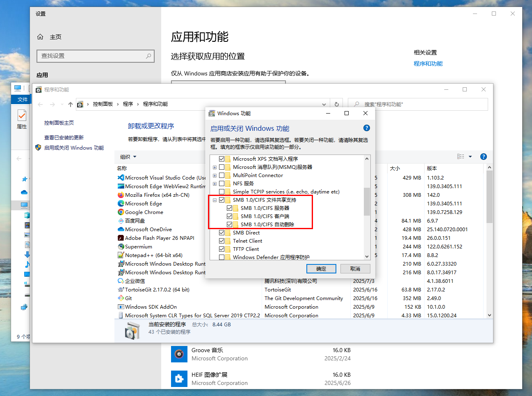The image size is (532, 396).
Task: Focus the 搜索"程序和功能" search box
Action: (x=418, y=104)
